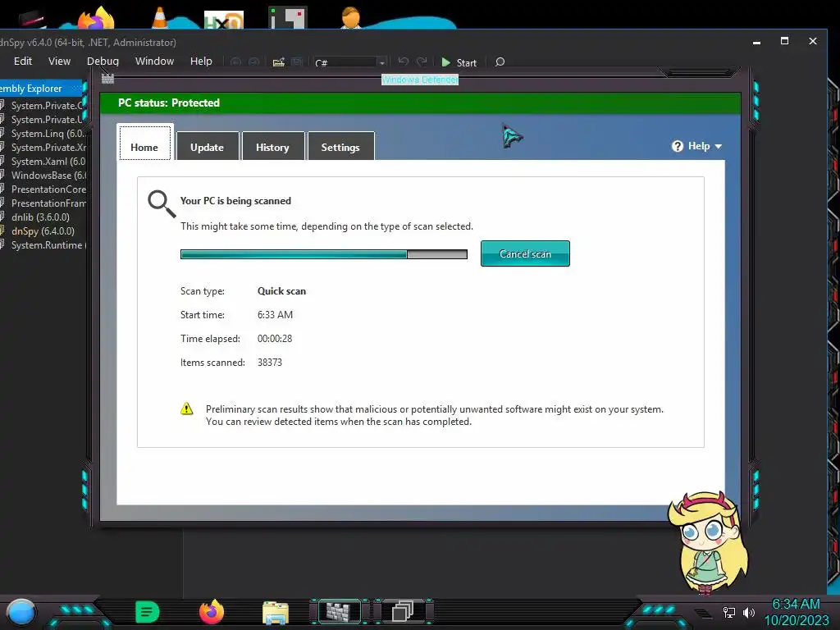Launch Firefox from the taskbar

pyautogui.click(x=212, y=612)
